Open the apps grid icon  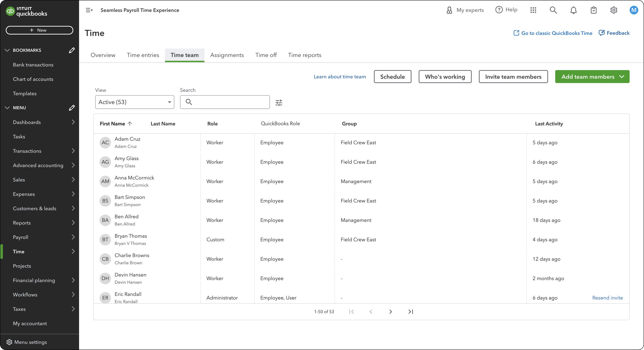pyautogui.click(x=533, y=10)
